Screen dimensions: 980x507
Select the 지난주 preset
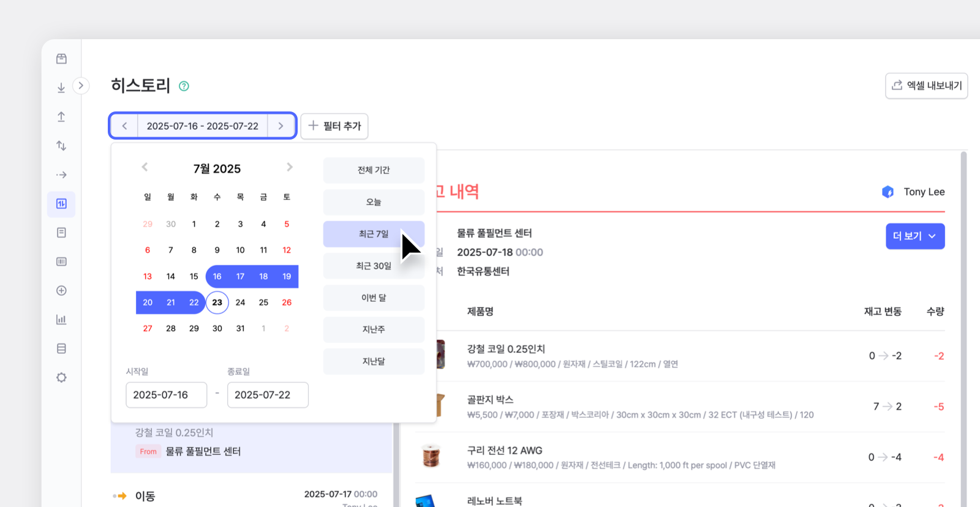point(374,329)
